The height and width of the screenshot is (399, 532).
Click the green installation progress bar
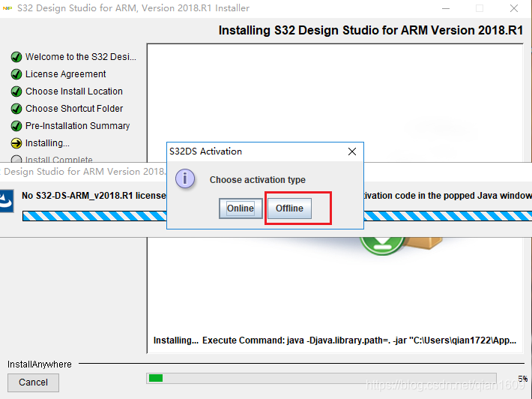(x=156, y=378)
